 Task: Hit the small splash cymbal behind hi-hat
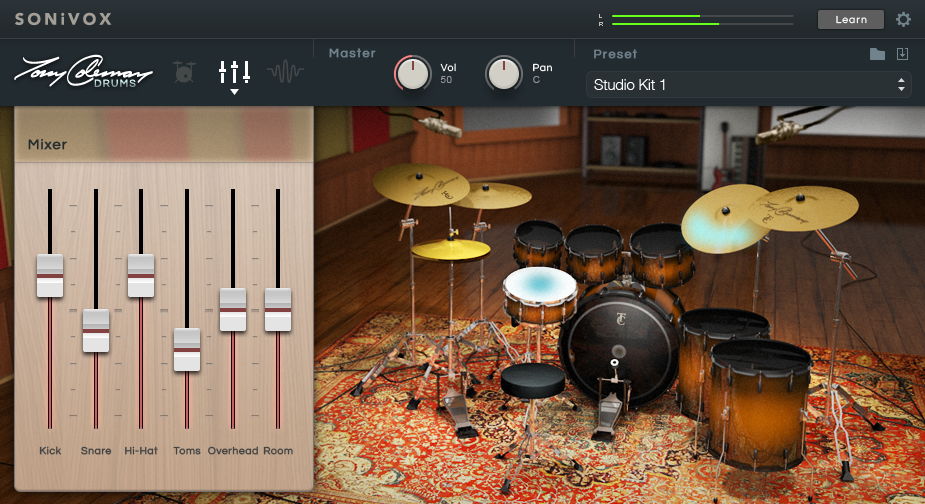tap(494, 195)
